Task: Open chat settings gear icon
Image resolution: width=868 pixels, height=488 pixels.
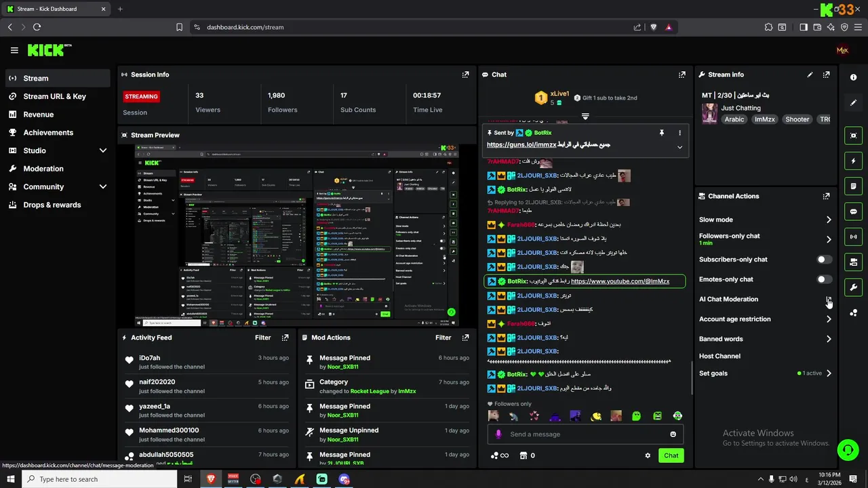Action: pos(648,455)
